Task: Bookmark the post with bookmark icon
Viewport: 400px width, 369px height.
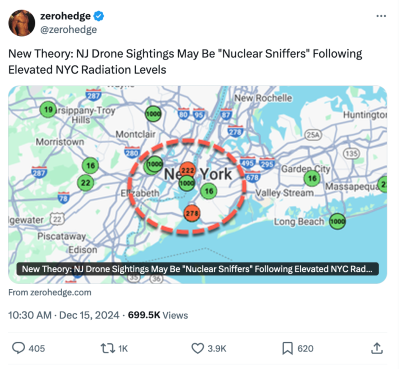Action: pyautogui.click(x=287, y=348)
